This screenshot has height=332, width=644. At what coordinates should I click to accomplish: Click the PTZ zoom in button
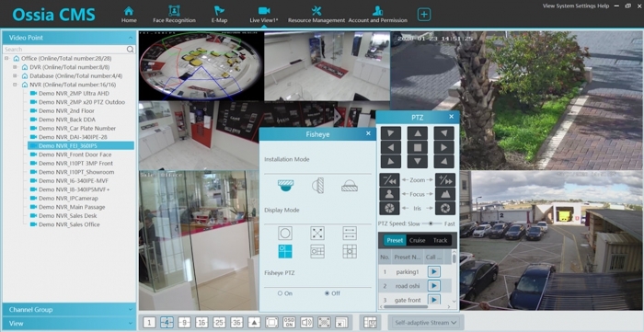pyautogui.click(x=445, y=180)
